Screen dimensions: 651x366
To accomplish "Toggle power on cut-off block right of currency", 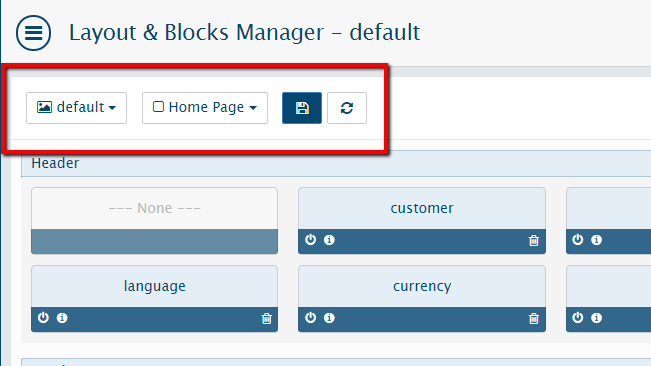I will (578, 317).
